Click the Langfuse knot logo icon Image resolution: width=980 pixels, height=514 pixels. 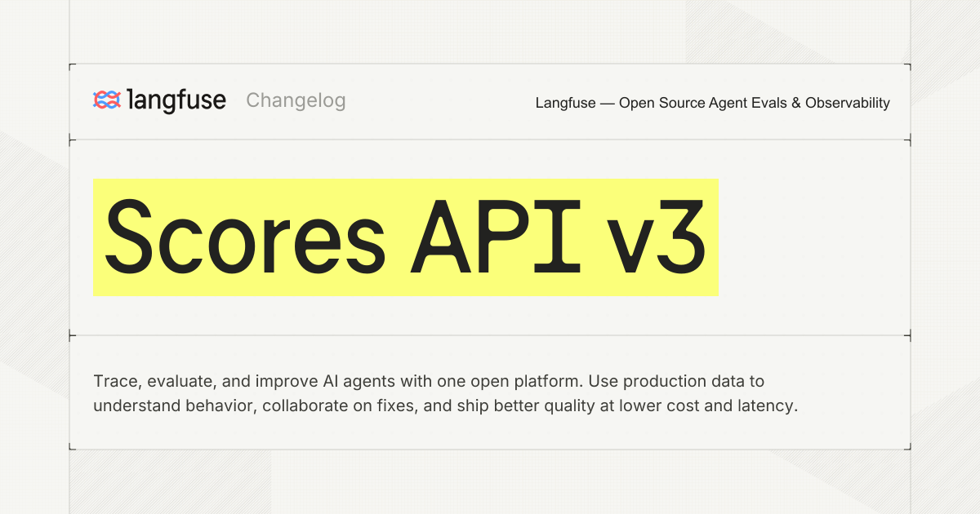click(x=107, y=100)
